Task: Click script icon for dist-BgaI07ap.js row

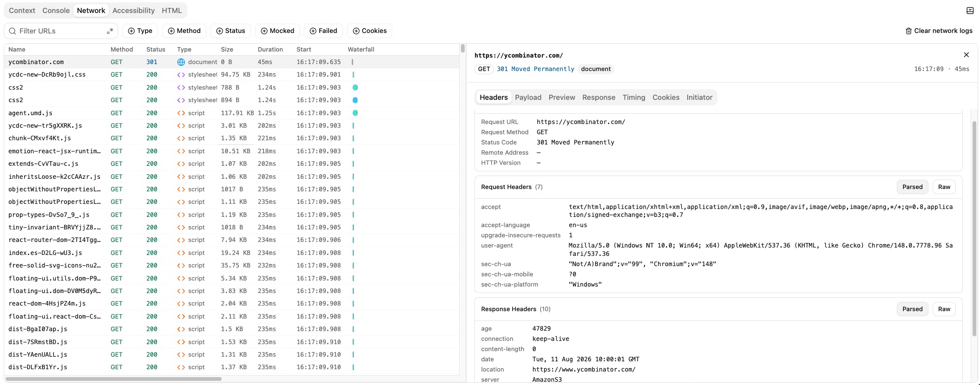Action: (x=181, y=329)
